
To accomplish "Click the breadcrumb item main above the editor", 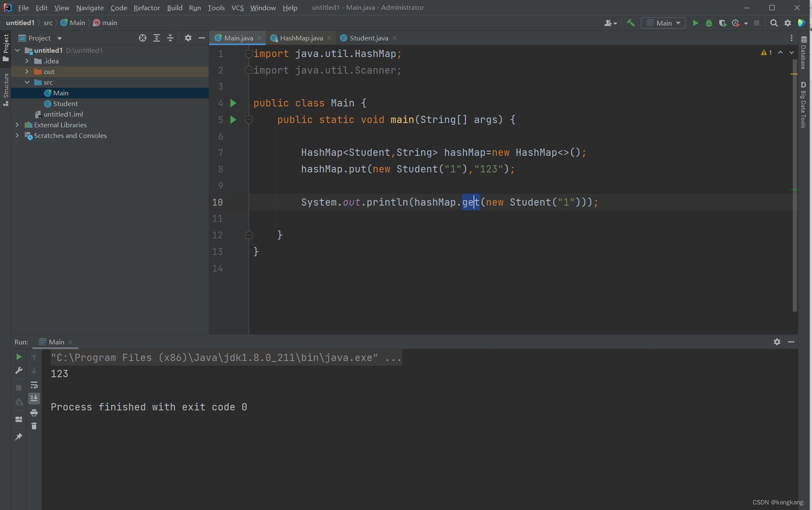I will point(109,23).
